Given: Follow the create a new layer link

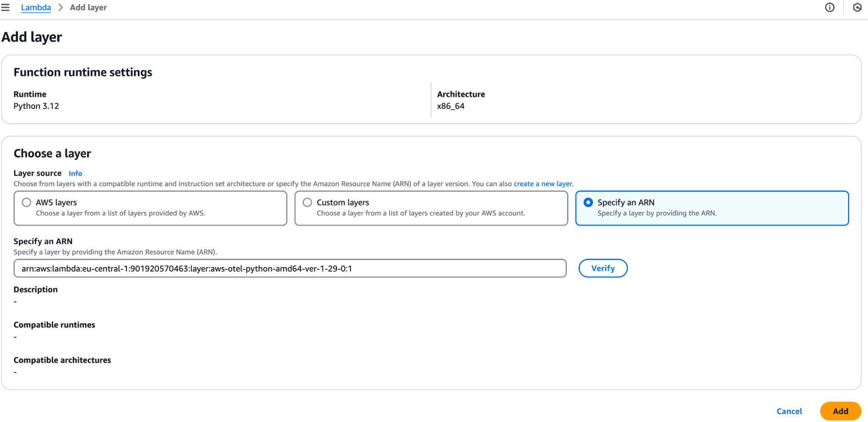Looking at the screenshot, I should (x=543, y=184).
